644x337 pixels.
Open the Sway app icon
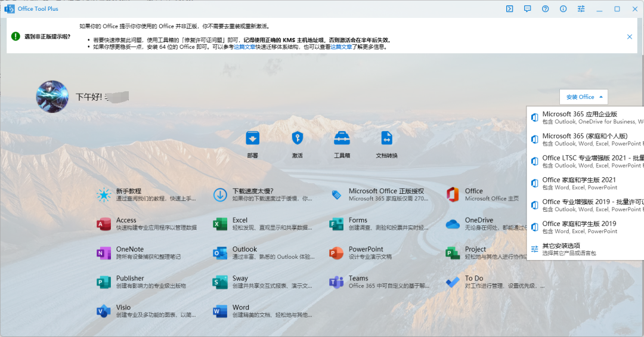(x=220, y=282)
